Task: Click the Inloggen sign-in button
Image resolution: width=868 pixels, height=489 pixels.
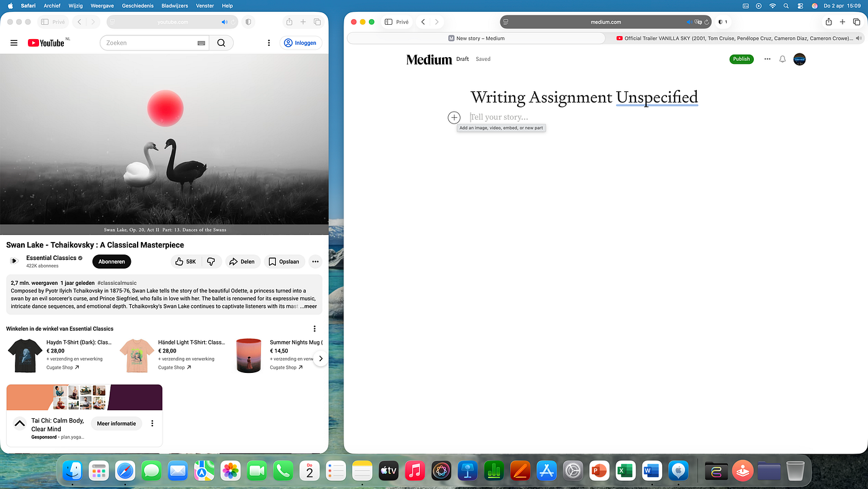Action: [x=301, y=43]
